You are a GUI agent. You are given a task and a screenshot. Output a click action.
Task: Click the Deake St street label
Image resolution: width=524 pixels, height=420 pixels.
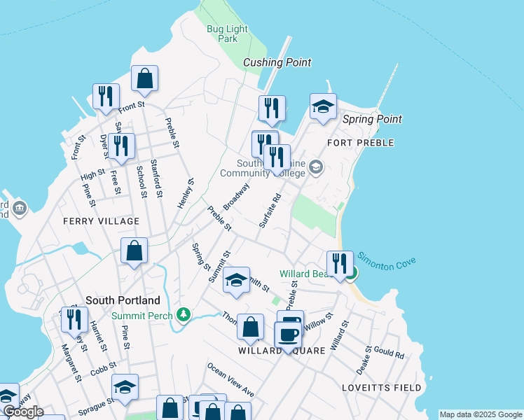click(364, 360)
